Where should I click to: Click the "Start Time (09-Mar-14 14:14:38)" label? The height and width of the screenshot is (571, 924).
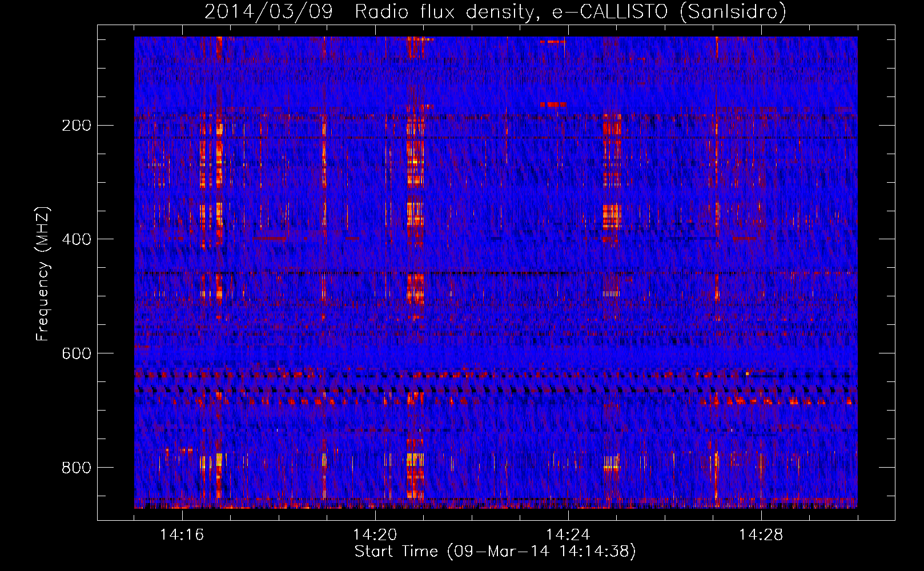tap(495, 552)
